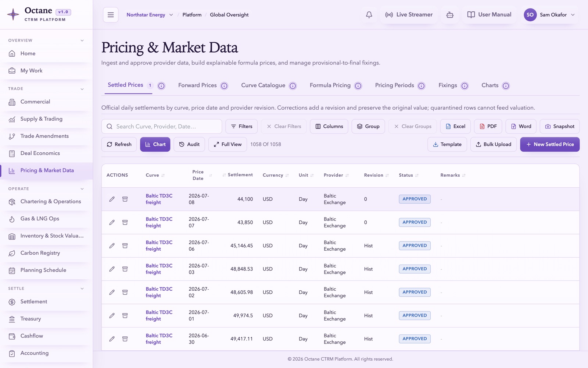Open Treasury in sidebar

tap(46, 319)
